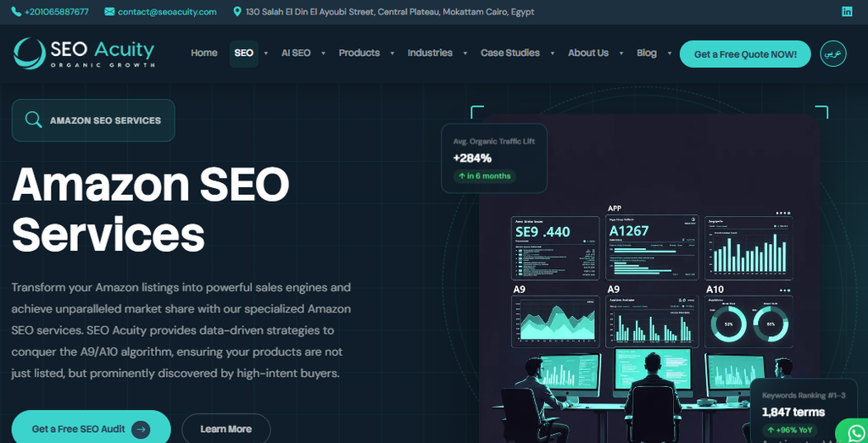
Task: Open the AI SEO menu item
Action: tap(296, 53)
